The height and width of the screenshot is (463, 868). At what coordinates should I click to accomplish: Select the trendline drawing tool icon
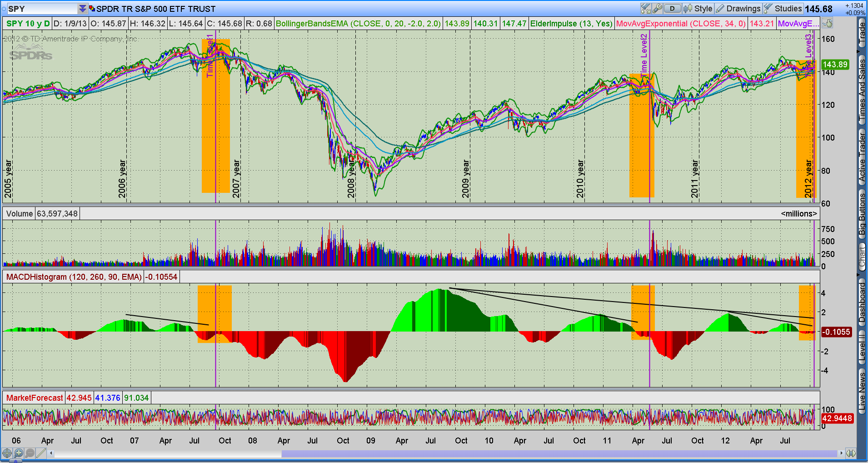coord(41,453)
